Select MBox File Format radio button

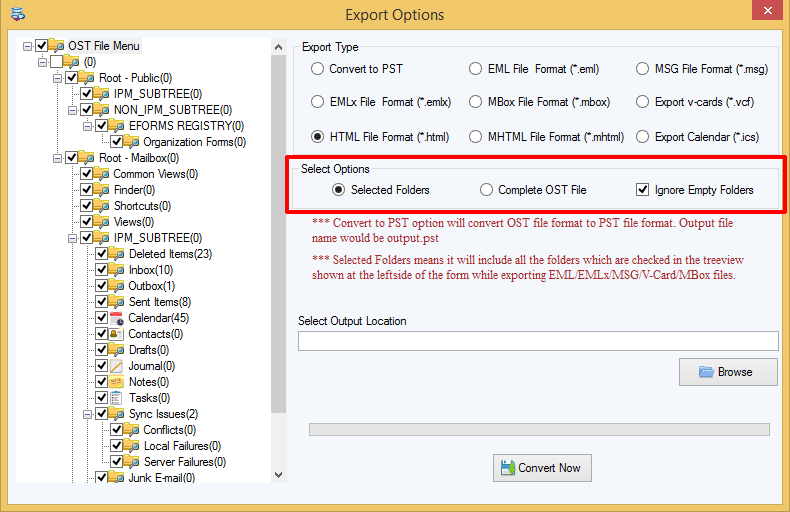coord(475,102)
